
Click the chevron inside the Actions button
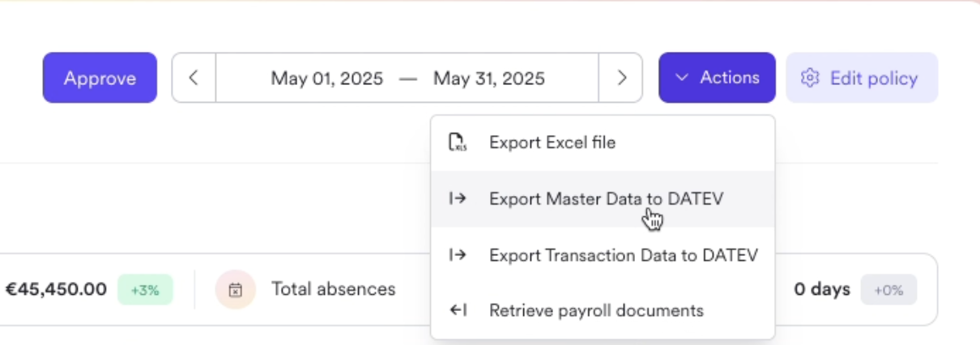(682, 78)
